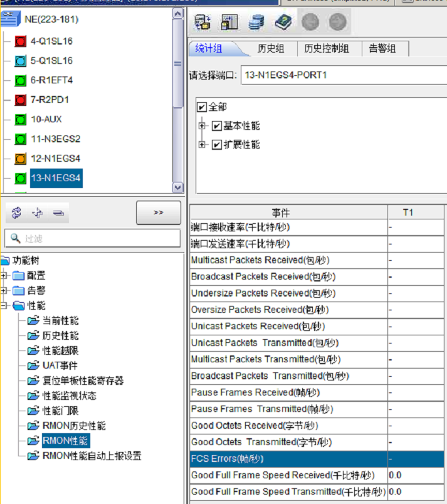Screen dimensions: 447x504
Task: Expand the 告警 folder in function tree
Action: (x=4, y=291)
